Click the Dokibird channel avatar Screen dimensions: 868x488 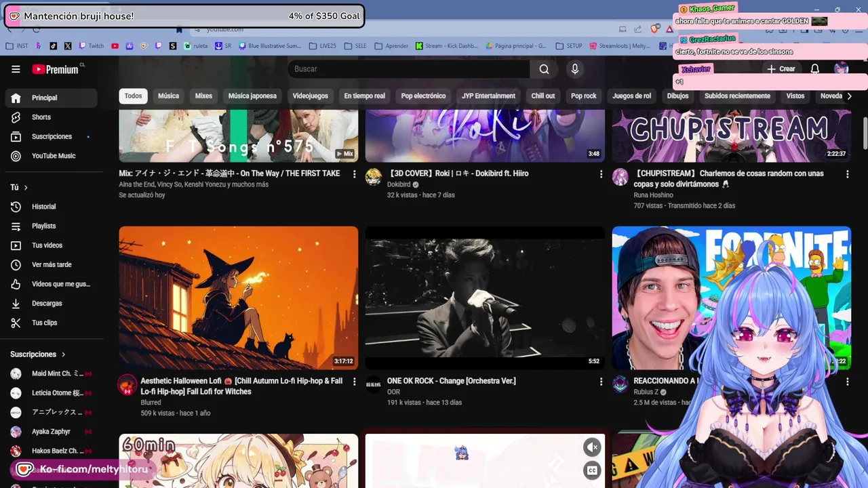[374, 178]
